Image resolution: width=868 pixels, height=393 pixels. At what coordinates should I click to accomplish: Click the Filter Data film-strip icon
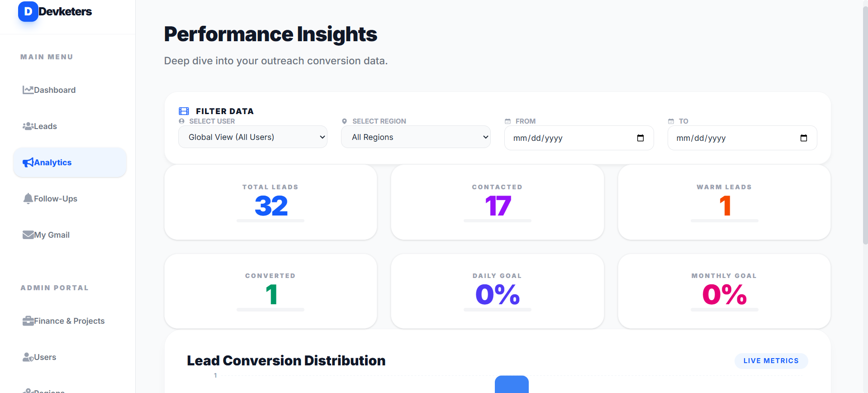pos(184,111)
